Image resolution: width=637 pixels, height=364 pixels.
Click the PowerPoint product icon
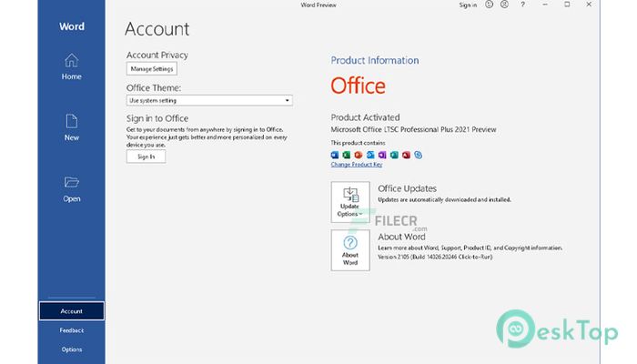pos(359,155)
